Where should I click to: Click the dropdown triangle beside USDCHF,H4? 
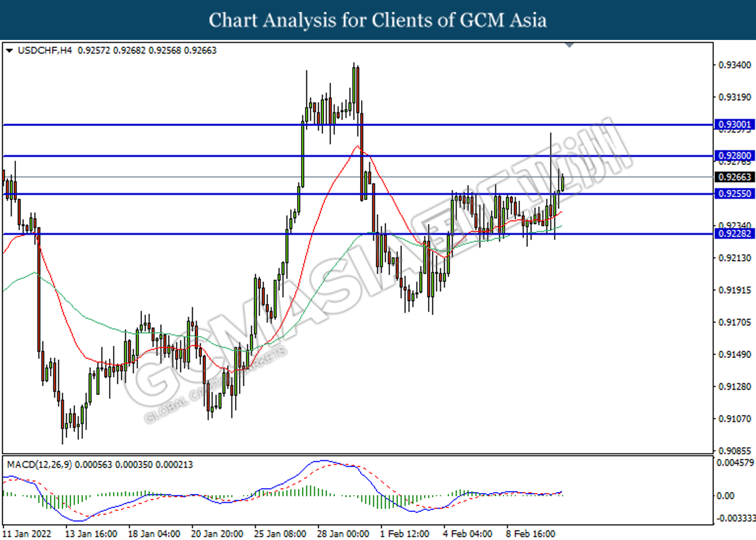(9, 50)
